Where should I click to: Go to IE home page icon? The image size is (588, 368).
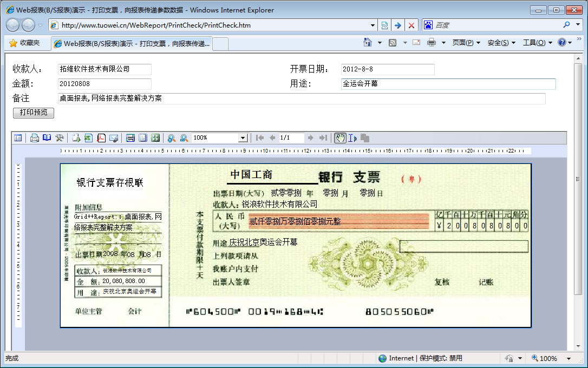(368, 43)
